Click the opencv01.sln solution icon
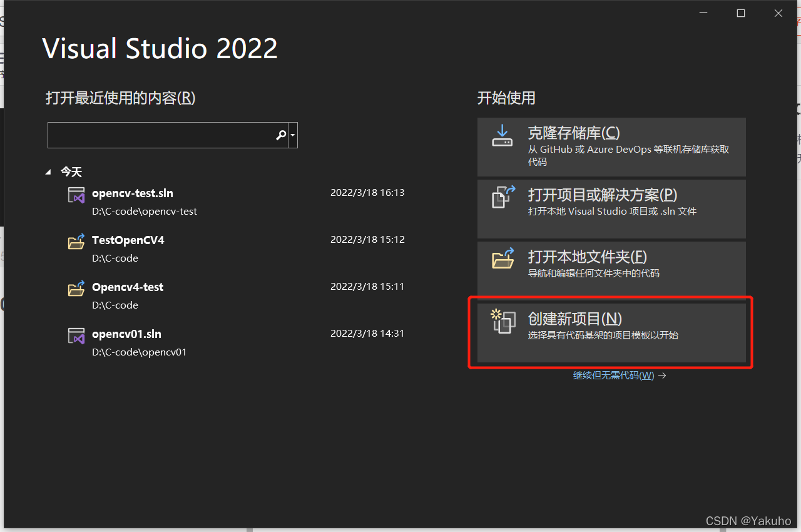The image size is (801, 532). (76, 335)
